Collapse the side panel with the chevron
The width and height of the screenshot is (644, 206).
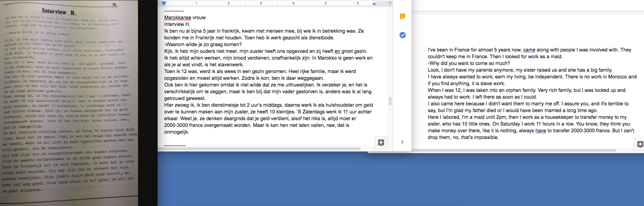click(402, 142)
